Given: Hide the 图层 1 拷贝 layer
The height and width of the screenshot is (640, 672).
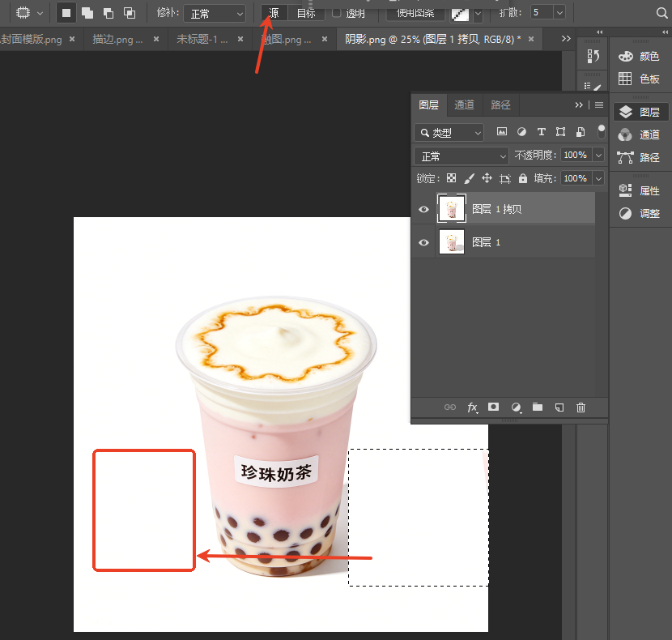Looking at the screenshot, I should [x=424, y=209].
